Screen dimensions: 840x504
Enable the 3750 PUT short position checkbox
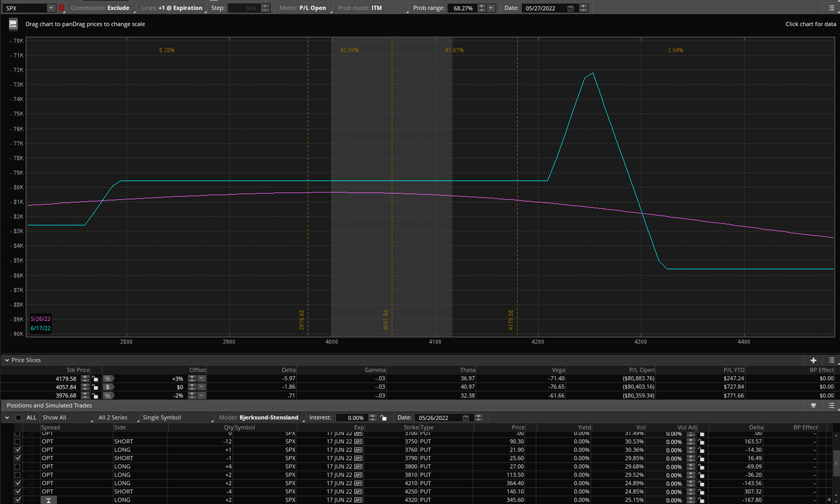tap(18, 442)
